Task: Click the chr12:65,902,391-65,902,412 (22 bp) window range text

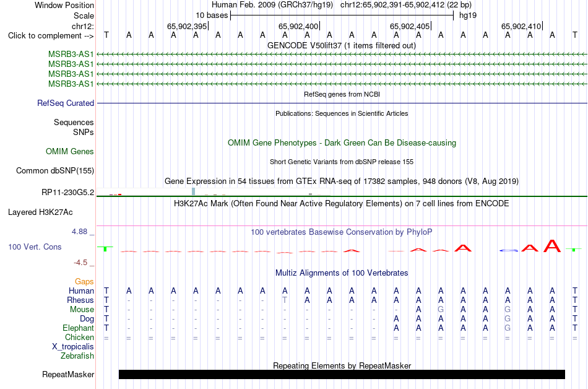Action: pyautogui.click(x=406, y=5)
